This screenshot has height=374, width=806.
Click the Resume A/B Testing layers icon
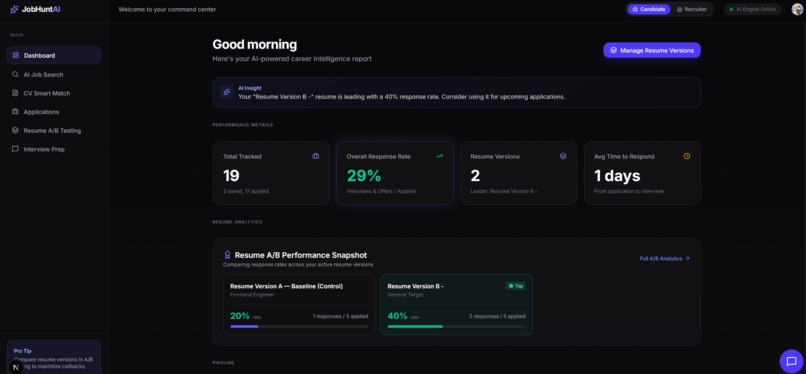15,130
